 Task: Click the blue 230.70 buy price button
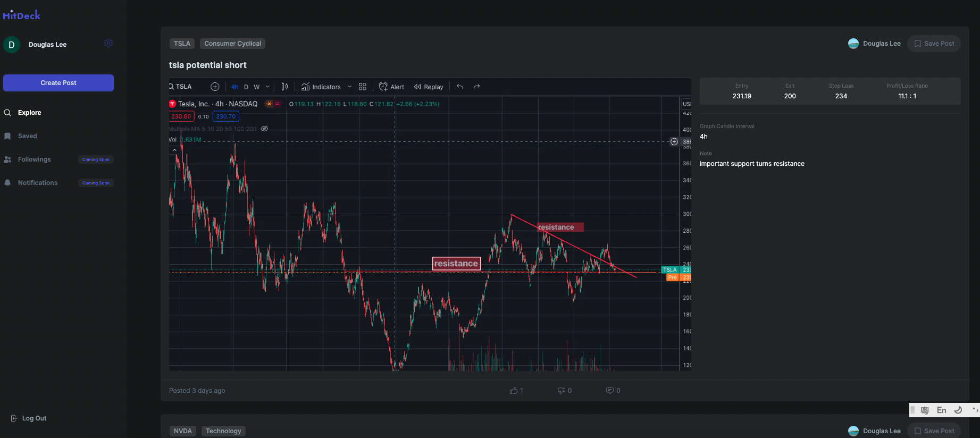point(225,116)
